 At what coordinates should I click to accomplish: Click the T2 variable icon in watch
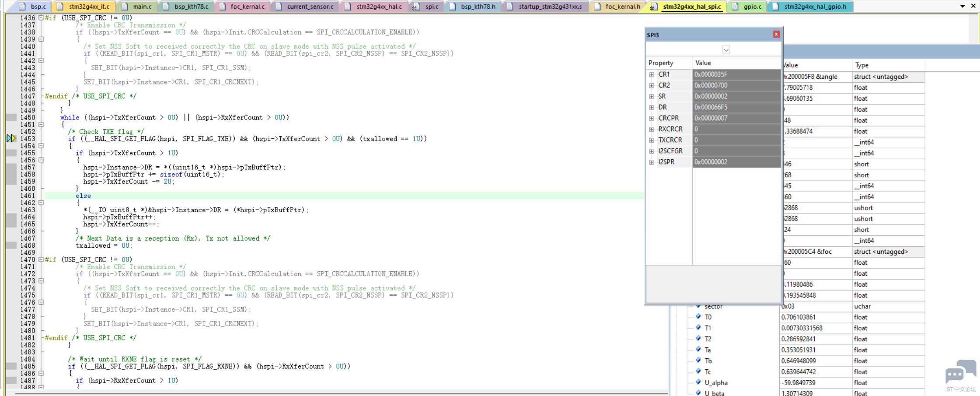point(698,338)
